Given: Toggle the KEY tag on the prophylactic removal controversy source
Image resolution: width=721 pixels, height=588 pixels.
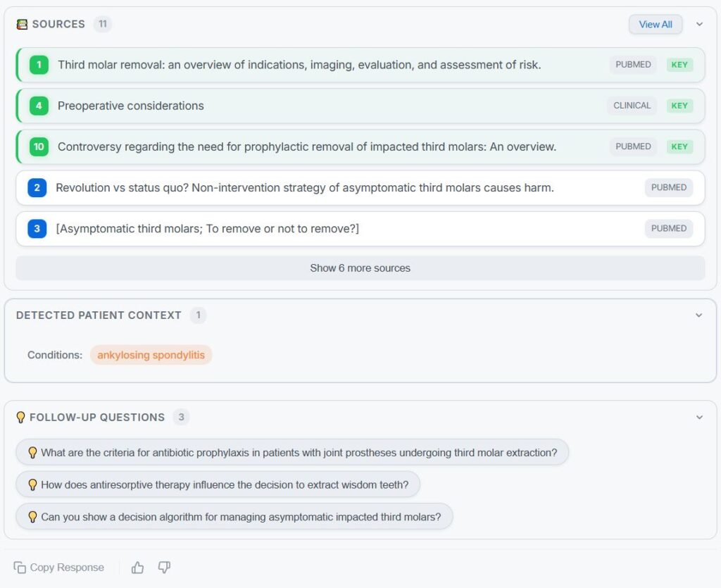Looking at the screenshot, I should click(x=679, y=146).
